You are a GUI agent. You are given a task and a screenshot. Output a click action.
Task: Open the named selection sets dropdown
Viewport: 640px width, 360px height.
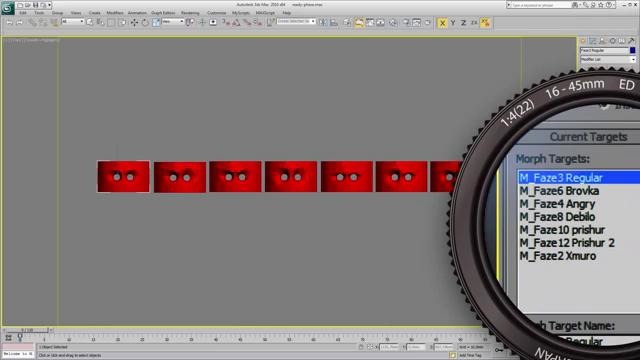coord(296,21)
